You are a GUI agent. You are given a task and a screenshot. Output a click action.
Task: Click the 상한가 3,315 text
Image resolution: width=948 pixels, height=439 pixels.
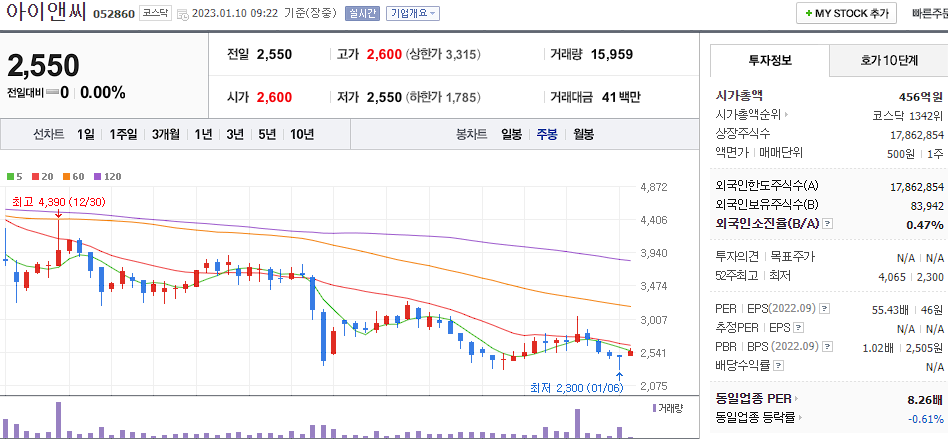[443, 54]
